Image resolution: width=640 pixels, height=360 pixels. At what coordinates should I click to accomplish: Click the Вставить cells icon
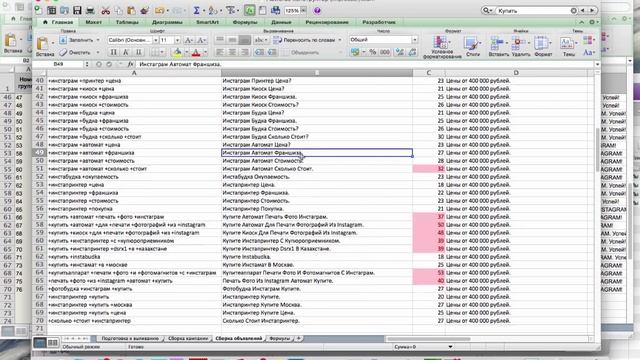coord(498,46)
